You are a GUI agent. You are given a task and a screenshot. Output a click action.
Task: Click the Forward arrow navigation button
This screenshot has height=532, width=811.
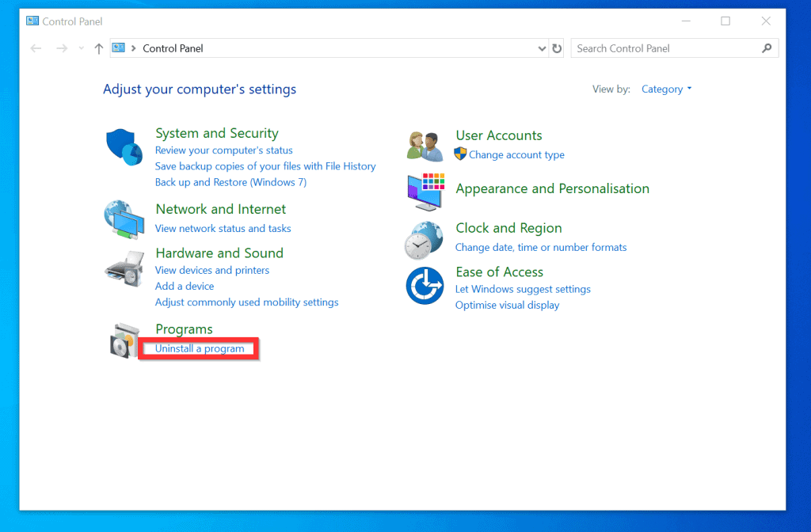[62, 48]
